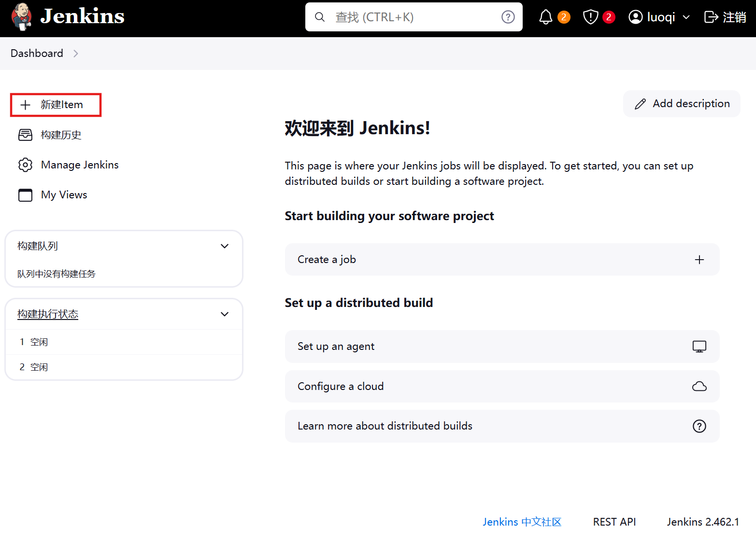Click the 欢迎来到 Jenkins! heading

(x=357, y=128)
